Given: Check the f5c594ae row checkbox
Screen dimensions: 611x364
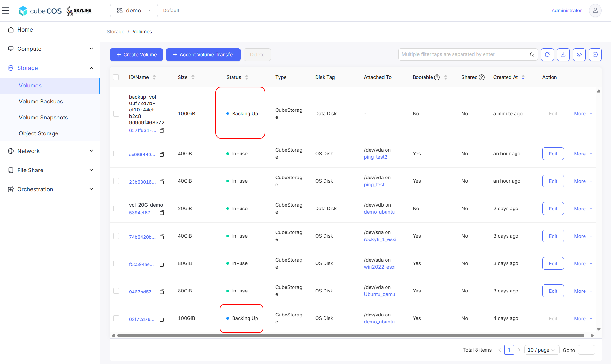Looking at the screenshot, I should tap(116, 263).
